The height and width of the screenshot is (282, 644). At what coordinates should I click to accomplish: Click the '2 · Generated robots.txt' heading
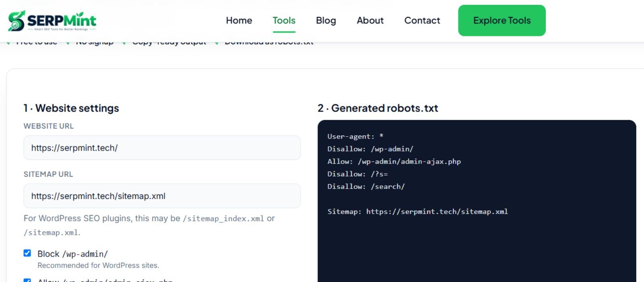coord(378,108)
